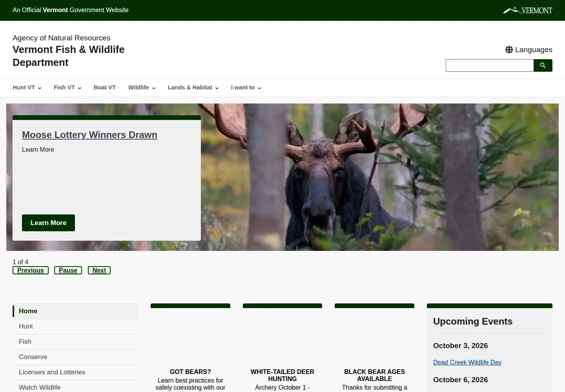This screenshot has width=565, height=392.
Task: Go to Previous slide
Action: click(31, 270)
